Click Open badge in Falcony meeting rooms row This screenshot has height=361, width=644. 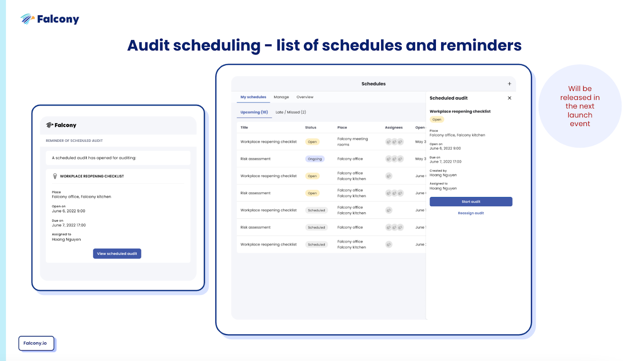pyautogui.click(x=312, y=142)
